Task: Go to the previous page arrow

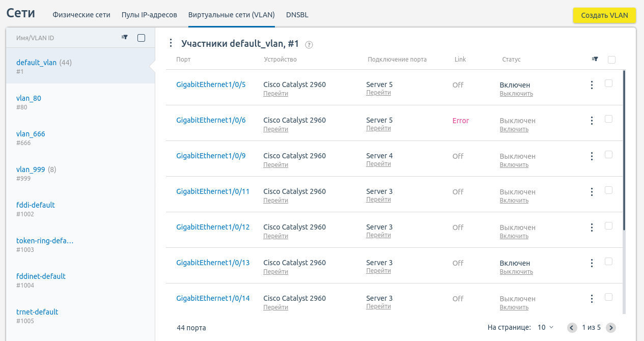Action: pos(572,328)
